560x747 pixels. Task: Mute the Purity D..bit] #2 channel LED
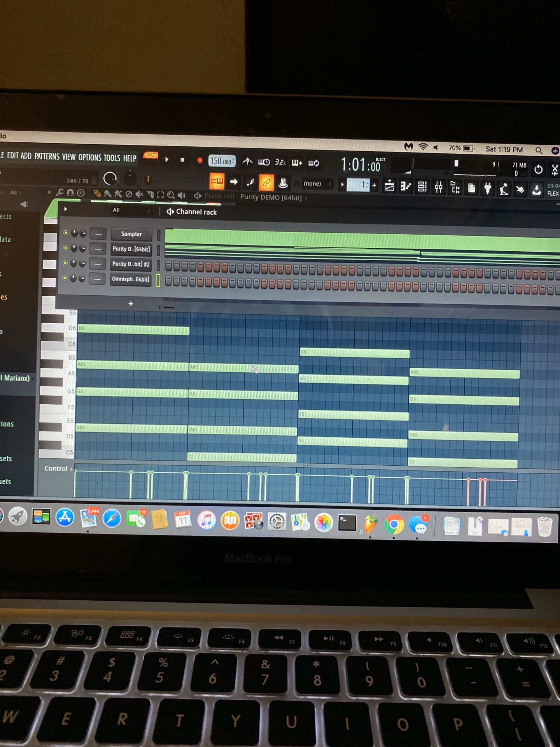click(x=65, y=263)
